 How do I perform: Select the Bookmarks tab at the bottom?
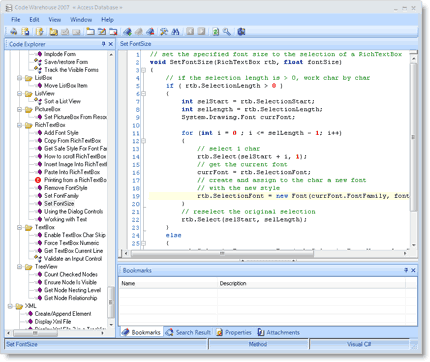[x=141, y=332]
